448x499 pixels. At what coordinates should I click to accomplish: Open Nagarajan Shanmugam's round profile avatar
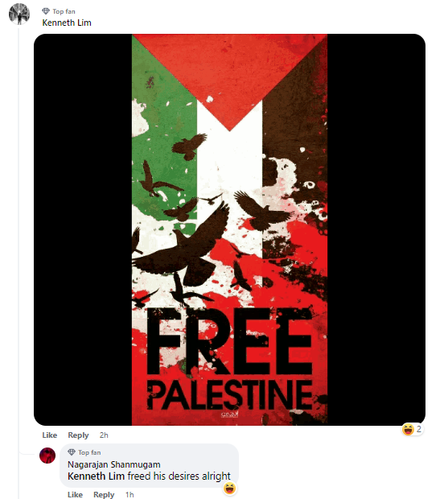47,456
